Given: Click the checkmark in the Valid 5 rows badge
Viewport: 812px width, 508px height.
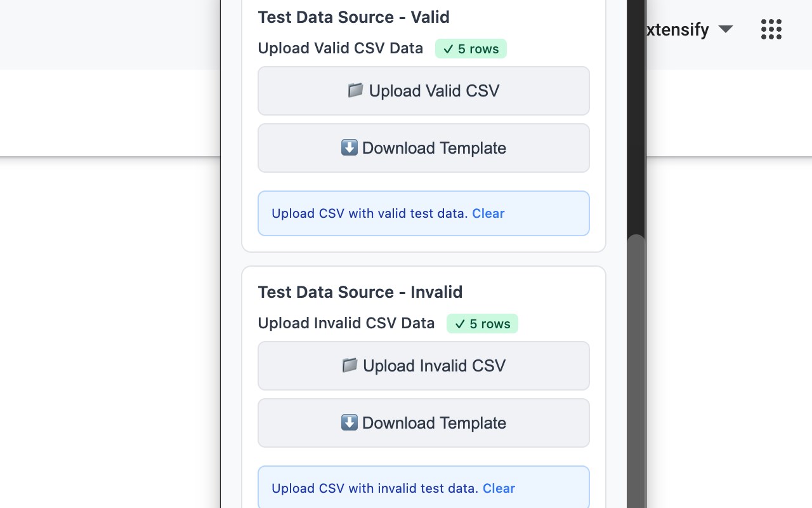Looking at the screenshot, I should (449, 50).
